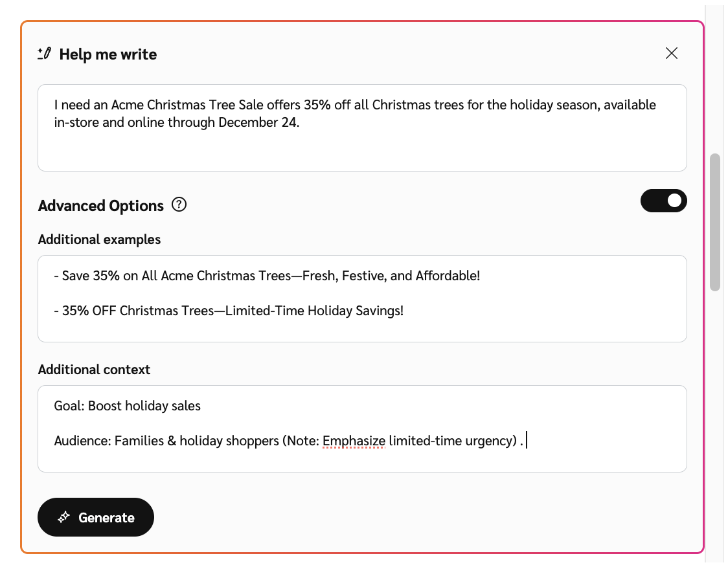The height and width of the screenshot is (567, 728).
Task: Click the scrollbar track below the thumb
Action: 715,421
